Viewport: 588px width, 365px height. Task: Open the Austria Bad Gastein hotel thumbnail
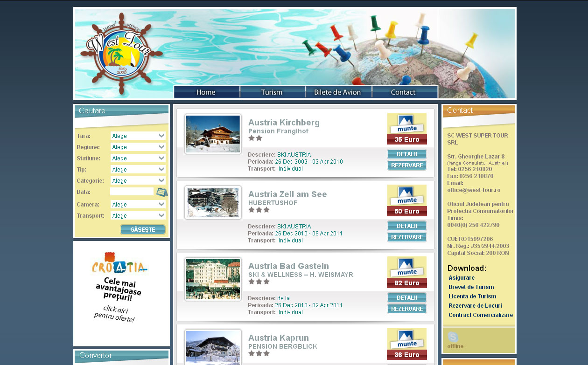click(x=213, y=279)
